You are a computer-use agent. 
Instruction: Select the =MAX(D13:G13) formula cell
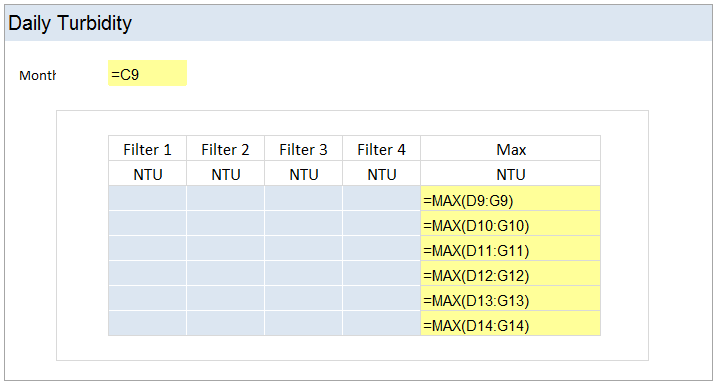click(511, 298)
